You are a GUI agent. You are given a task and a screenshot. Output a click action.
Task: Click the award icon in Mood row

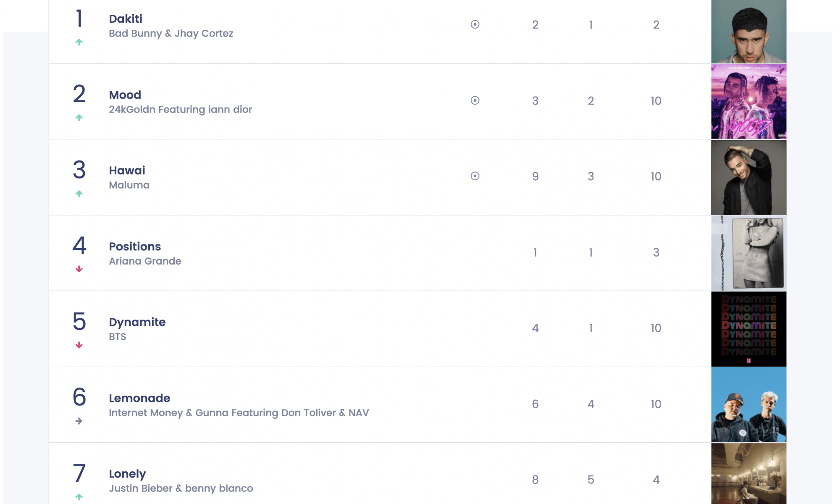click(475, 100)
